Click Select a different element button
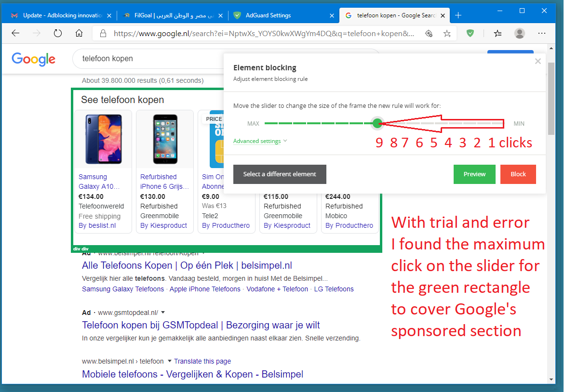 [x=280, y=174]
